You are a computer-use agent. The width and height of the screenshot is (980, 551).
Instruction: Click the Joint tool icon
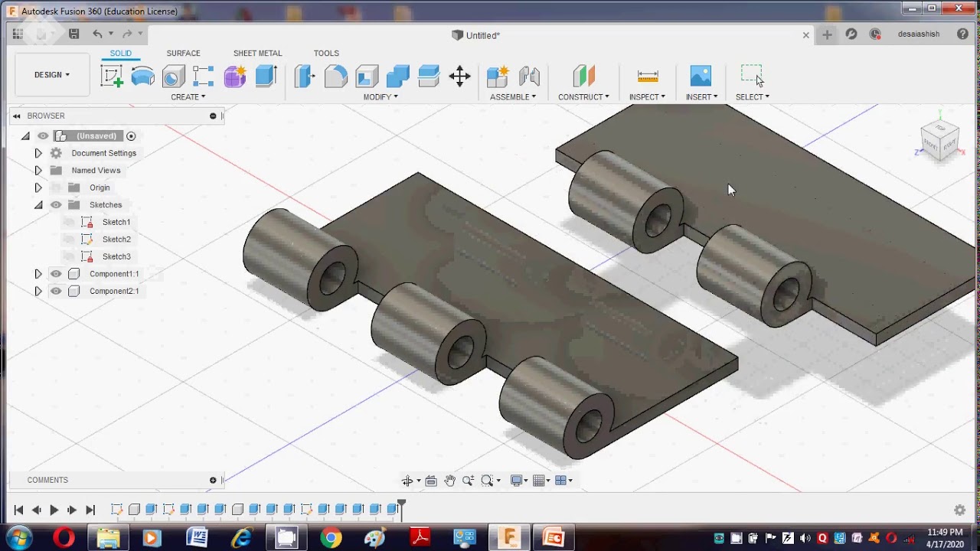point(529,76)
